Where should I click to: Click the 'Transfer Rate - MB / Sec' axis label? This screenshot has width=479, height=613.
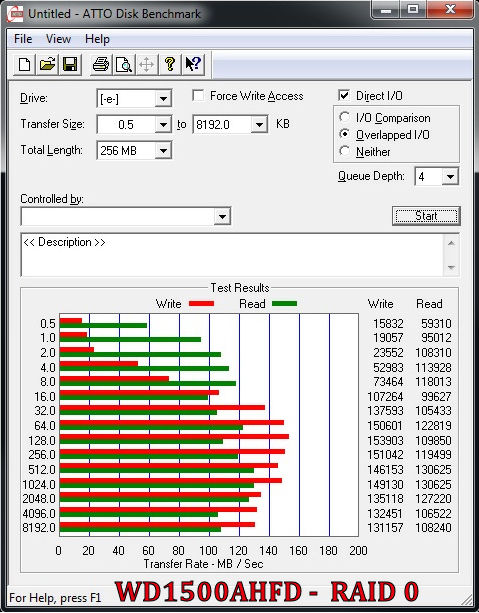pos(203,564)
